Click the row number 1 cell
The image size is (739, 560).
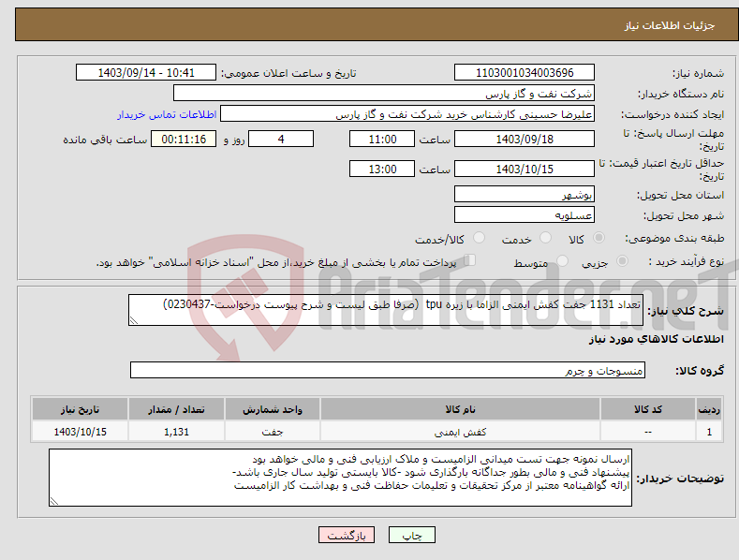pyautogui.click(x=709, y=432)
